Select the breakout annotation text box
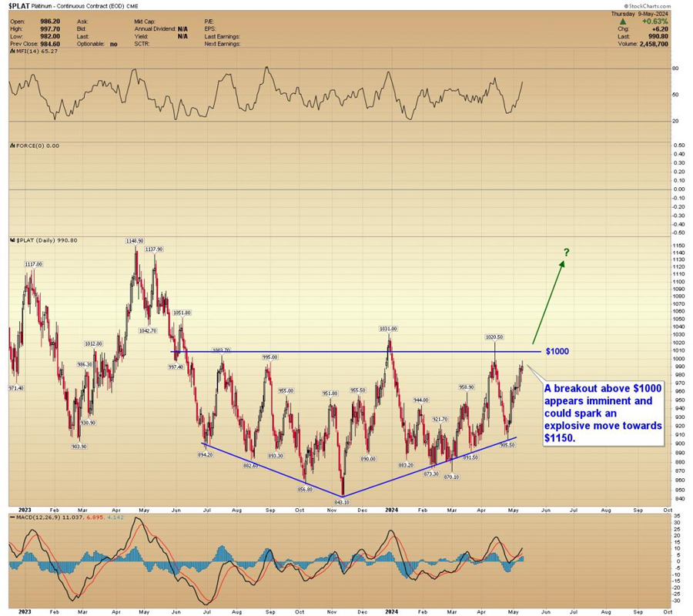Screen dimensions: 693x616 click(x=603, y=413)
